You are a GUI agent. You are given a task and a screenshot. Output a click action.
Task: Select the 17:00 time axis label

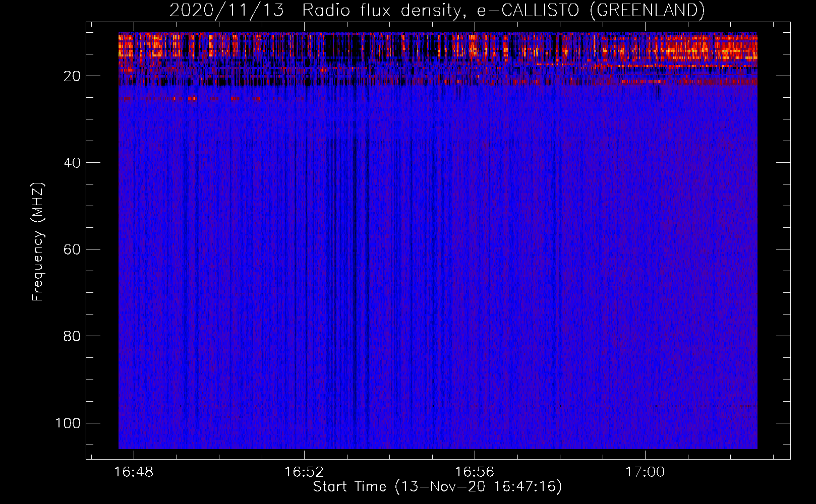[645, 472]
